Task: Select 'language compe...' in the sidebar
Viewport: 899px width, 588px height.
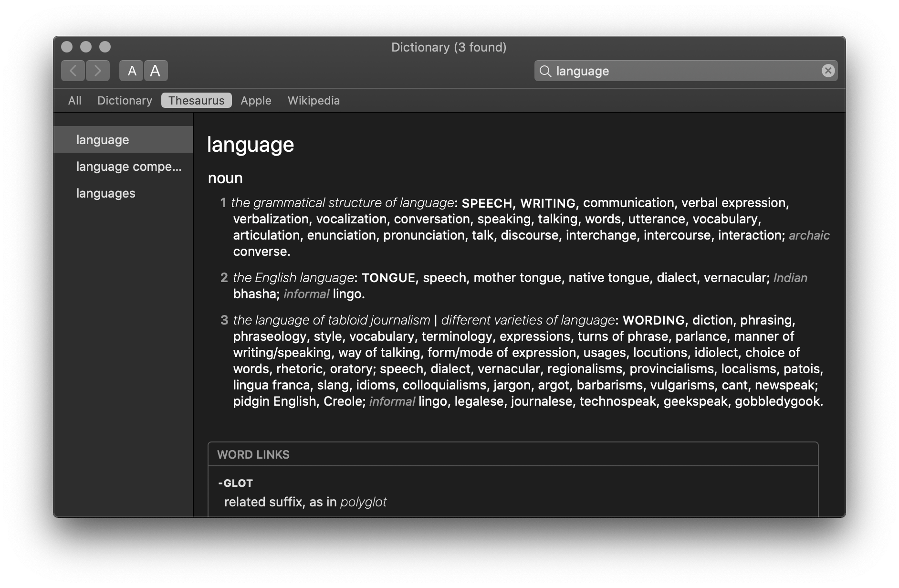Action: (x=128, y=167)
